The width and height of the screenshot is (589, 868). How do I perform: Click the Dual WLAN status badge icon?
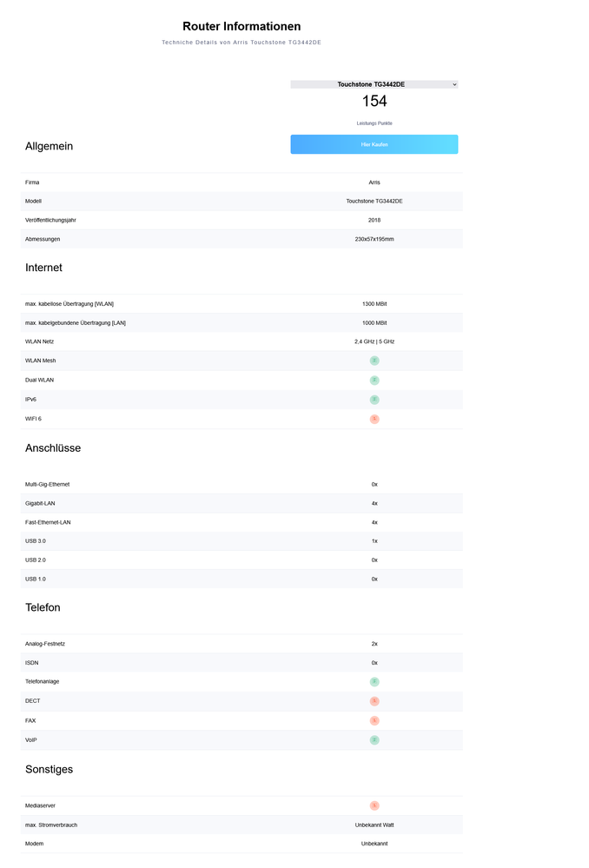coord(374,380)
